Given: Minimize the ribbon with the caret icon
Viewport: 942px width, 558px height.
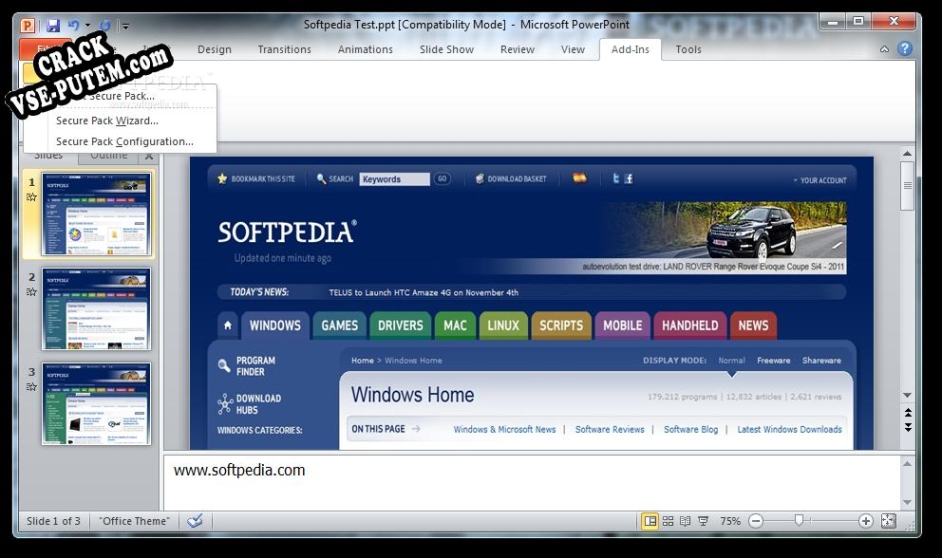Looking at the screenshot, I should click(x=884, y=49).
